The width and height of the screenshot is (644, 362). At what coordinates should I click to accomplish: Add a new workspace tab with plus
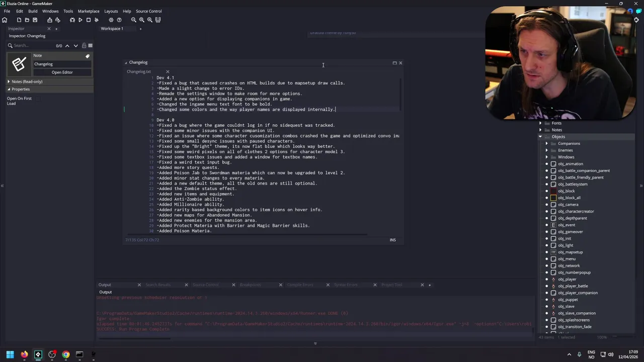point(140,29)
